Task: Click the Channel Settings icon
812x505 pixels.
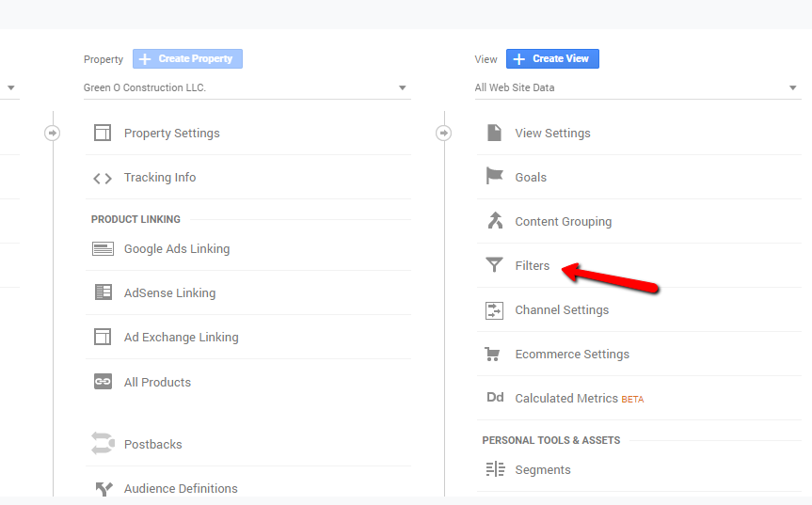Action: coord(494,310)
